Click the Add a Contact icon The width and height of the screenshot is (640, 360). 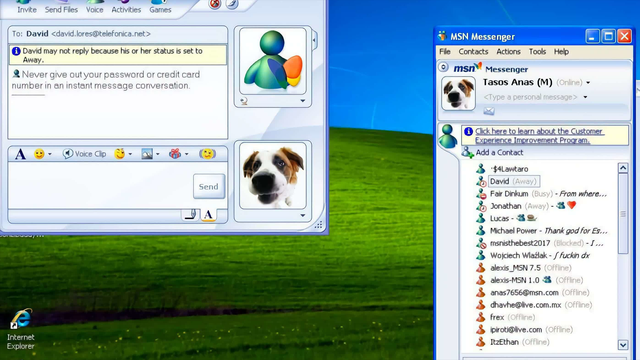point(467,152)
